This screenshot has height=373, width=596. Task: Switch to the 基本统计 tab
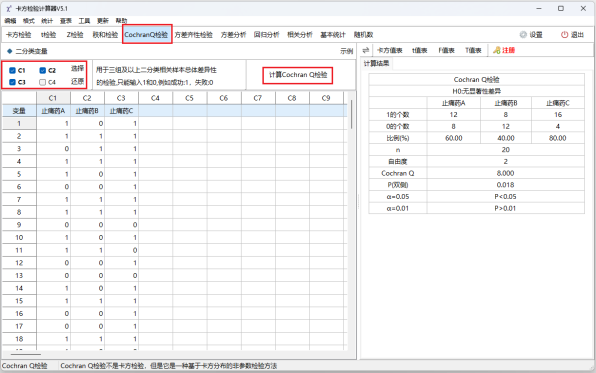tap(333, 35)
